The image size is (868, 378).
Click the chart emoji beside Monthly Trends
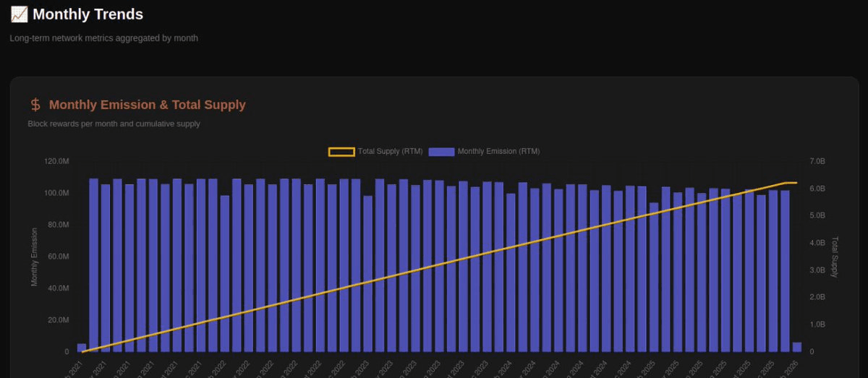(19, 14)
